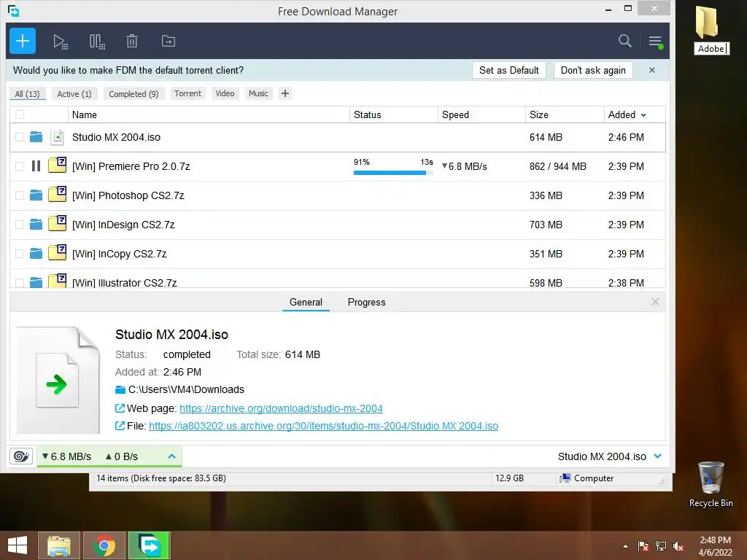Click the move-to-folder icon in the toolbar

(x=169, y=42)
